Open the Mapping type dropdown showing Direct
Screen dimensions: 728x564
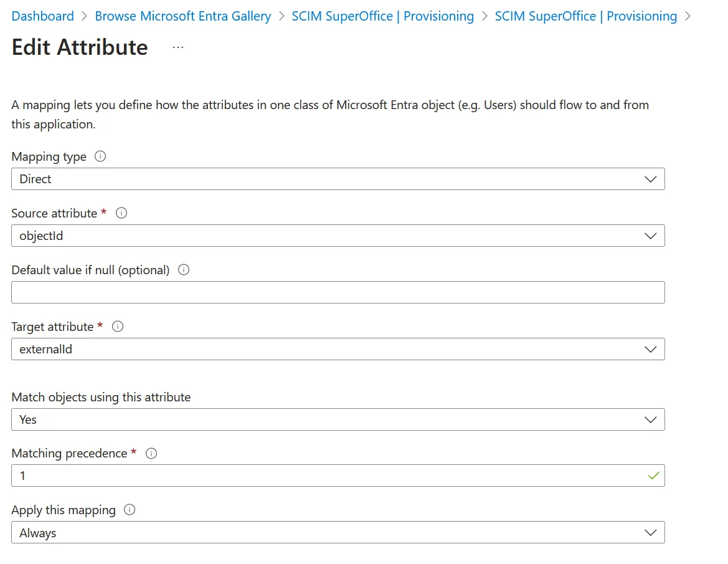[338, 179]
